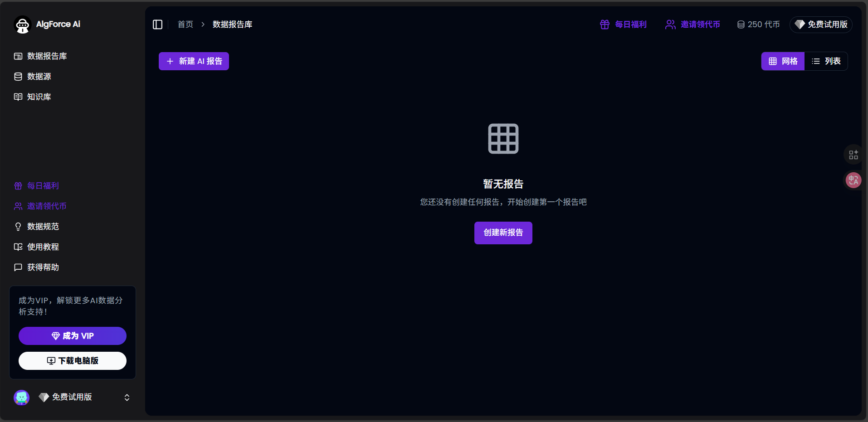
Task: Go to 首页 in the breadcrumb
Action: 185,24
